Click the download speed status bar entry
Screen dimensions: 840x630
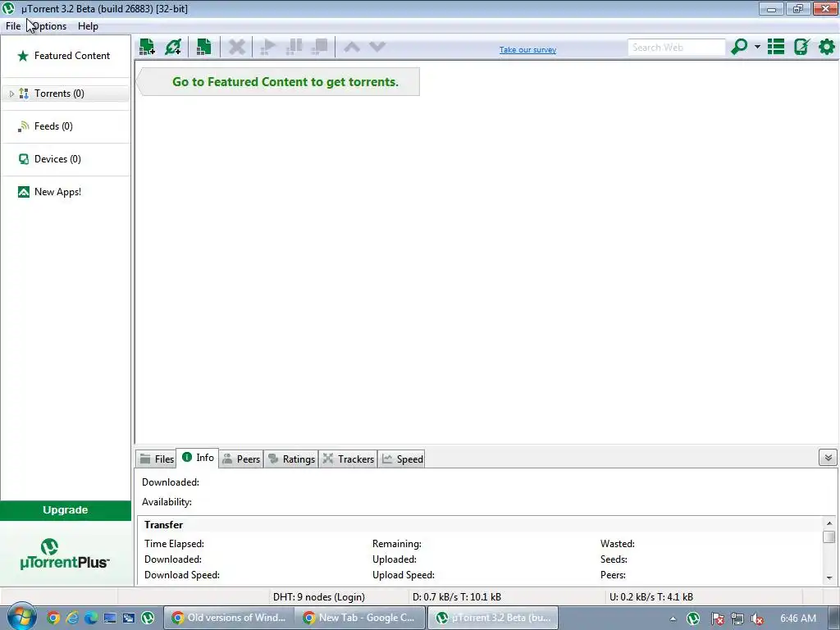(457, 597)
